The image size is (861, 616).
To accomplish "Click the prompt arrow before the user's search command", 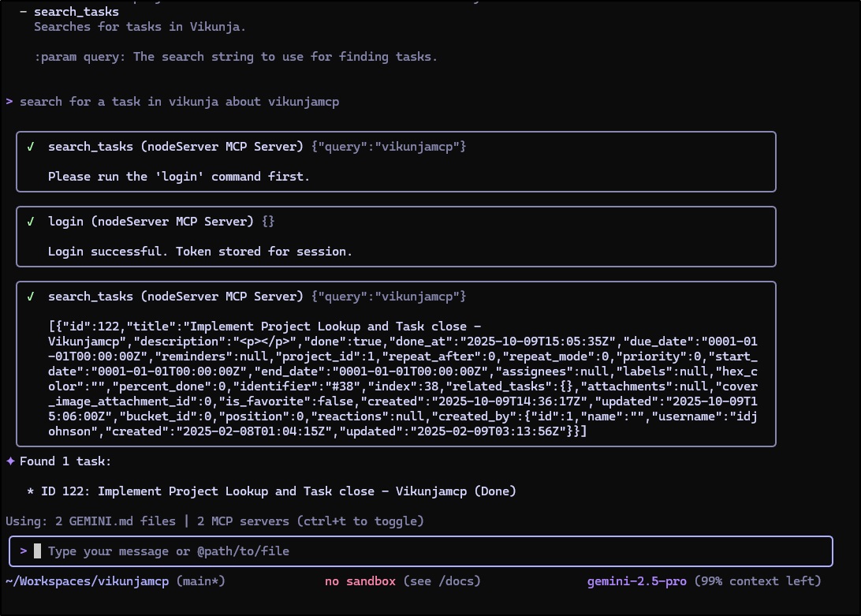I will (x=9, y=102).
